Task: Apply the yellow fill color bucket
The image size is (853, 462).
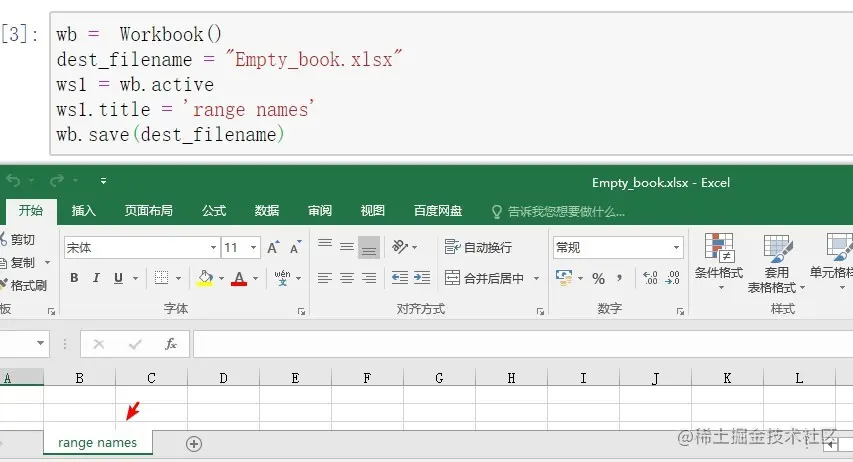Action: point(205,278)
